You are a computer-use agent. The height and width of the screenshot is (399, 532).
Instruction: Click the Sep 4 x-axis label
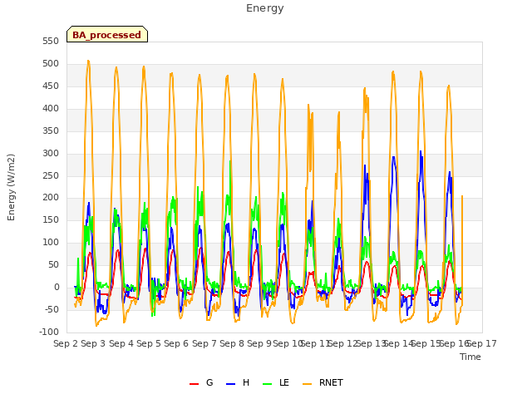point(121,343)
